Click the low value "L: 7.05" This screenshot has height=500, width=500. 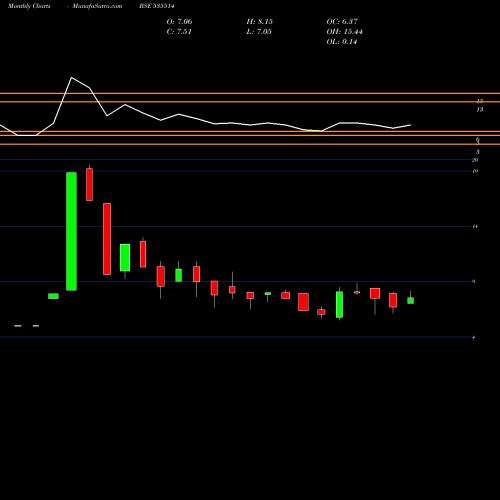(259, 32)
